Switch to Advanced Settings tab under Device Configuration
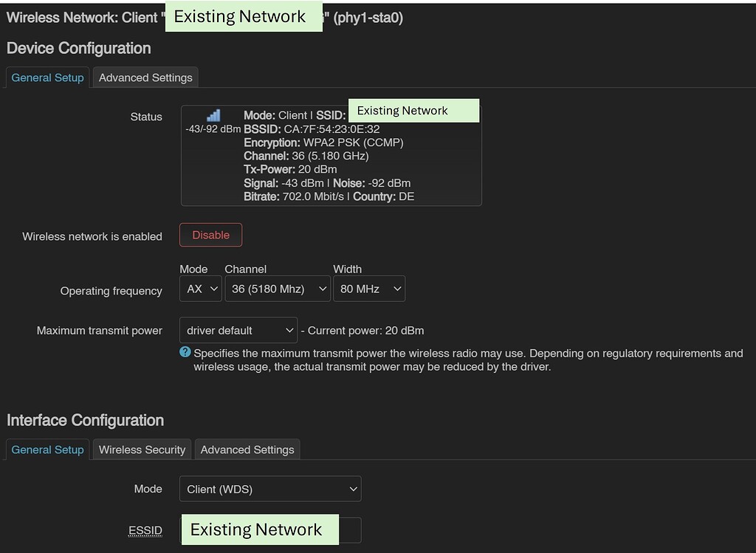 [x=145, y=77]
